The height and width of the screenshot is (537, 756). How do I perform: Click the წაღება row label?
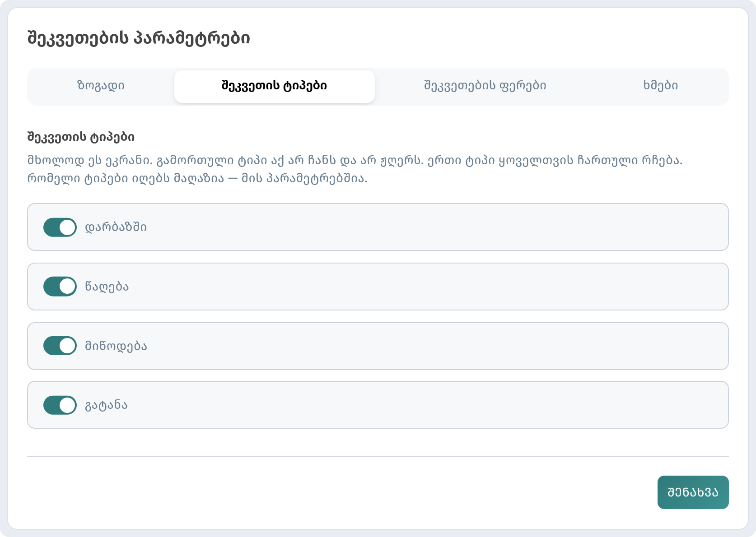107,287
